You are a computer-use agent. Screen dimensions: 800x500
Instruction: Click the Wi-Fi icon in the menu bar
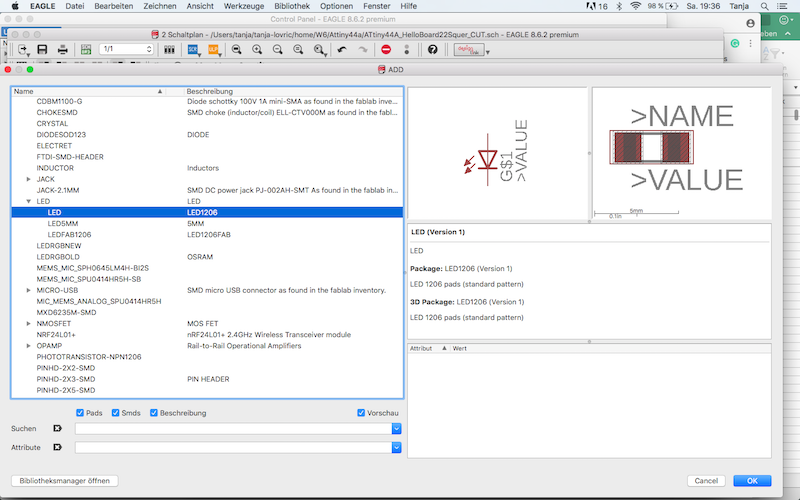pyautogui.click(x=635, y=6)
